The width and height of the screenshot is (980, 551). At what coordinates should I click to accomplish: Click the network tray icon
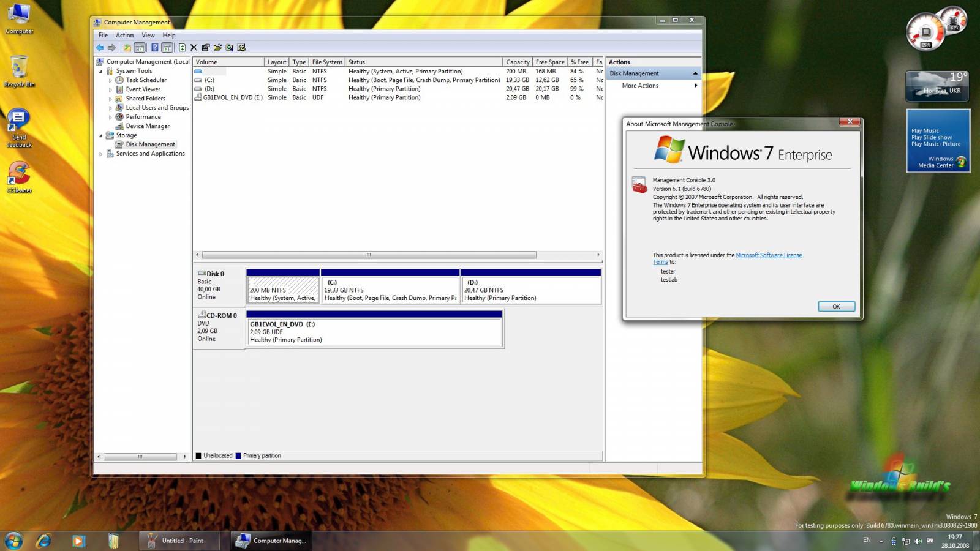905,541
